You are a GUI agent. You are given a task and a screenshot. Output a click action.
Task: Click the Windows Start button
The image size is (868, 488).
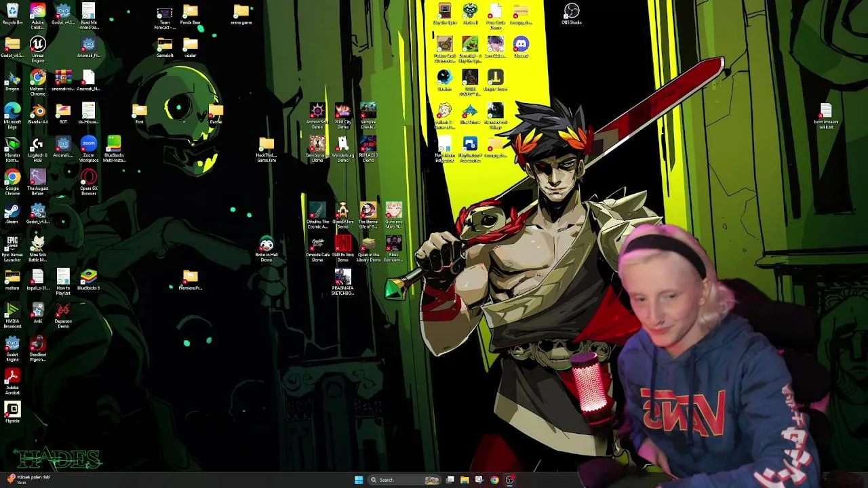click(x=359, y=480)
